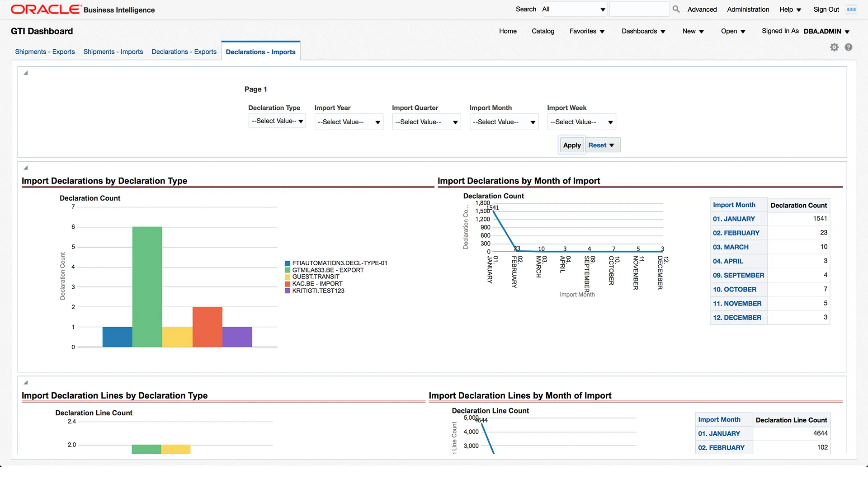Expand the Import Year dropdown

pyautogui.click(x=349, y=122)
